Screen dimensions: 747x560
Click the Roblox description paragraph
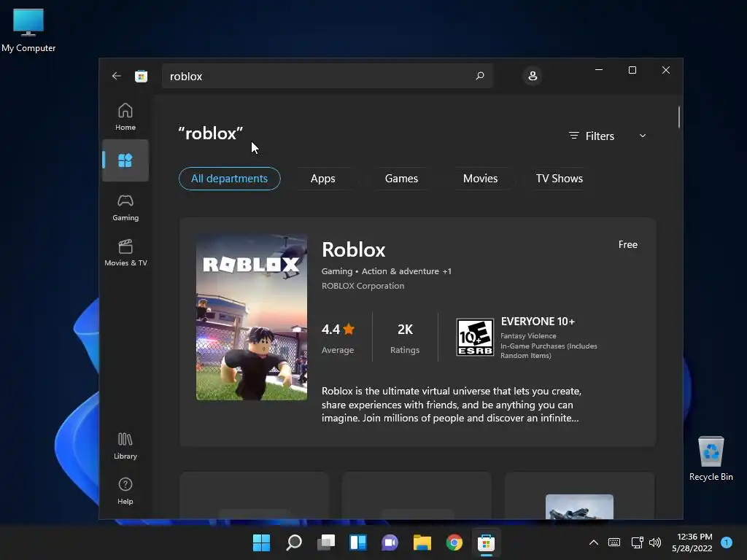point(452,404)
